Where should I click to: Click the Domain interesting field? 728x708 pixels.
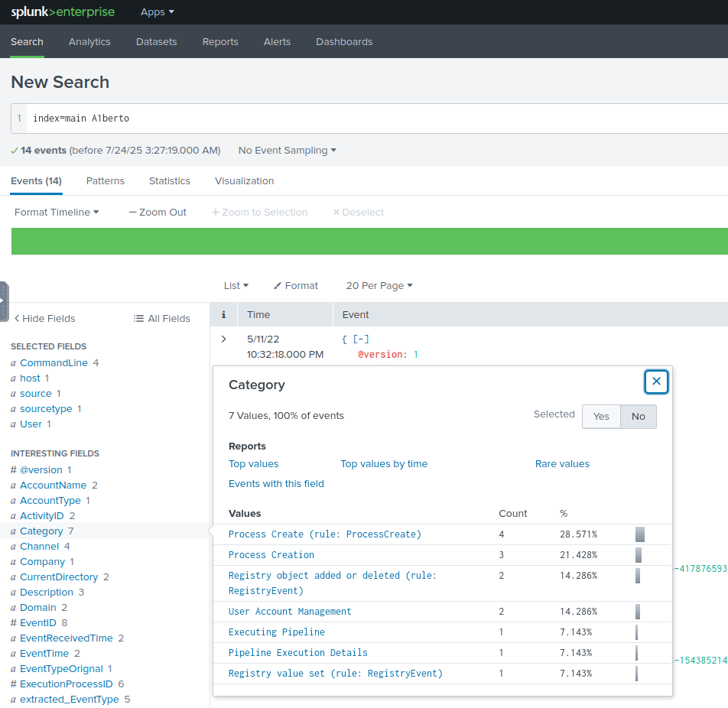tap(38, 608)
